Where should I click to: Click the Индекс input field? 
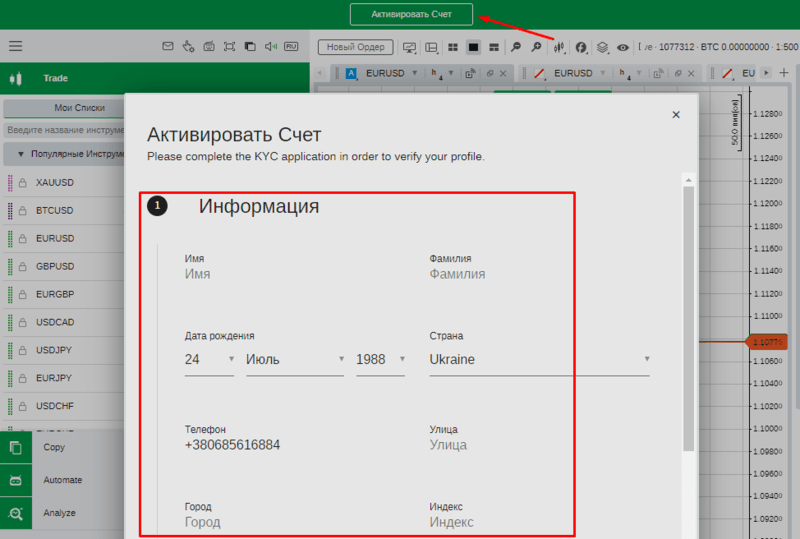tap(539, 522)
